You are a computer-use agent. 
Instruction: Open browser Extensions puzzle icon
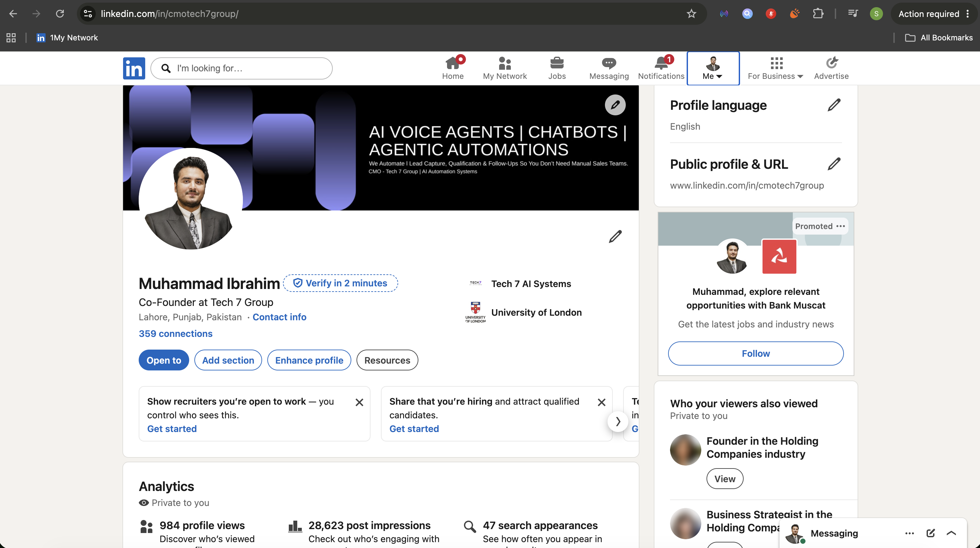tap(818, 14)
